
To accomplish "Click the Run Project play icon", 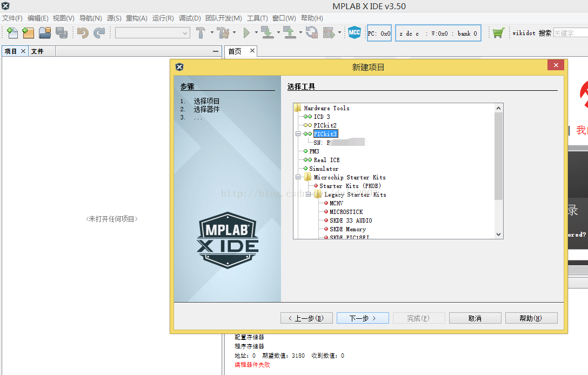I will pyautogui.click(x=246, y=33).
